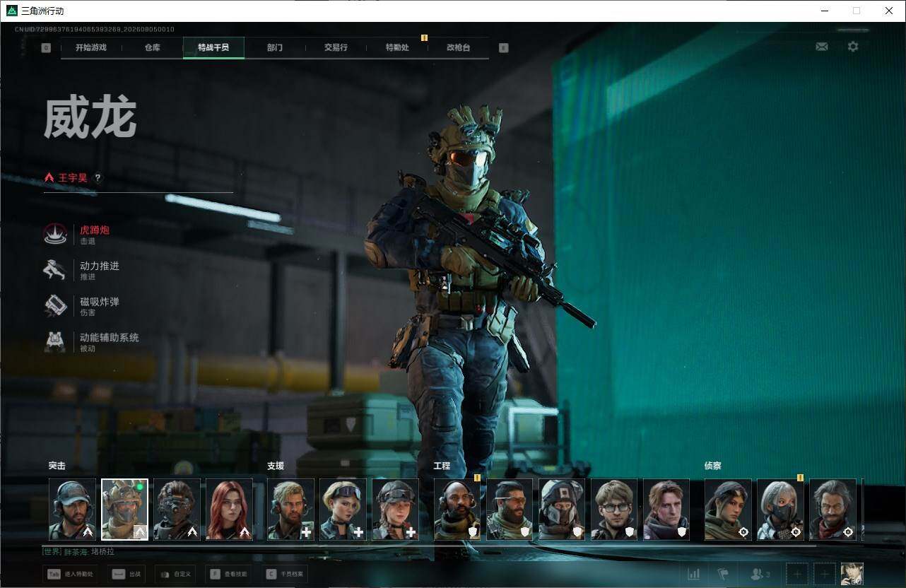The height and width of the screenshot is (588, 906).
Task: Click the 工程 category label
Action: click(442, 466)
